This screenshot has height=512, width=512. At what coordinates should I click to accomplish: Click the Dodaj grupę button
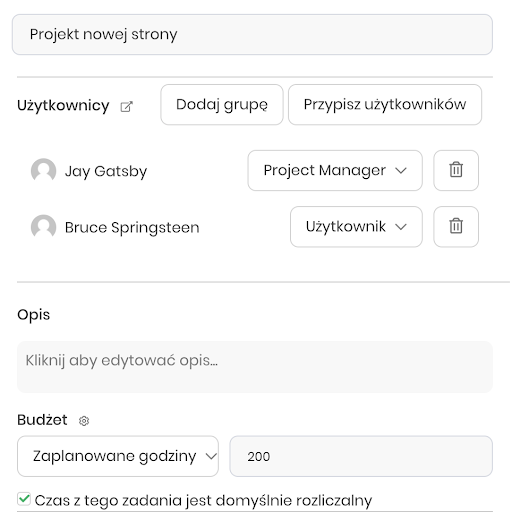pyautogui.click(x=222, y=105)
